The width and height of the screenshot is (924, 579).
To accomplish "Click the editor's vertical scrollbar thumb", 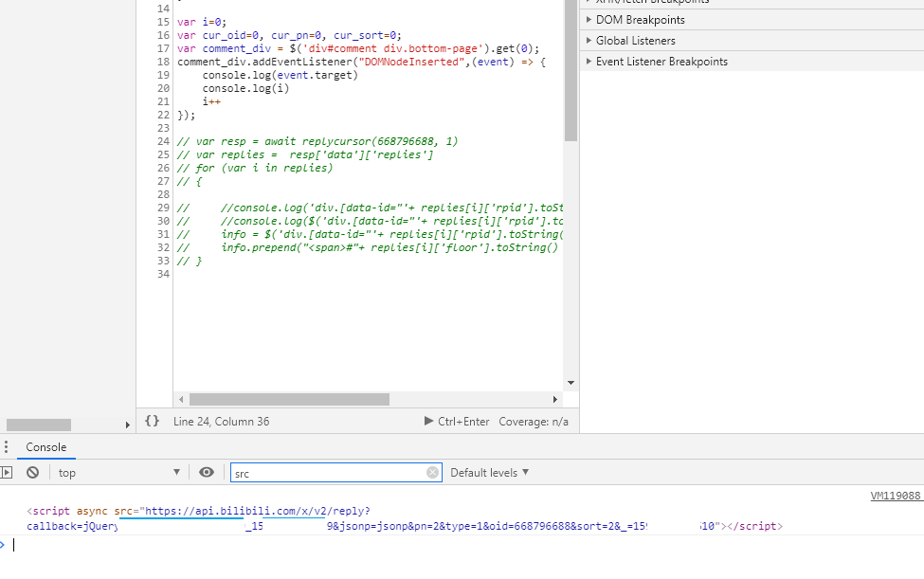I will 571,71.
